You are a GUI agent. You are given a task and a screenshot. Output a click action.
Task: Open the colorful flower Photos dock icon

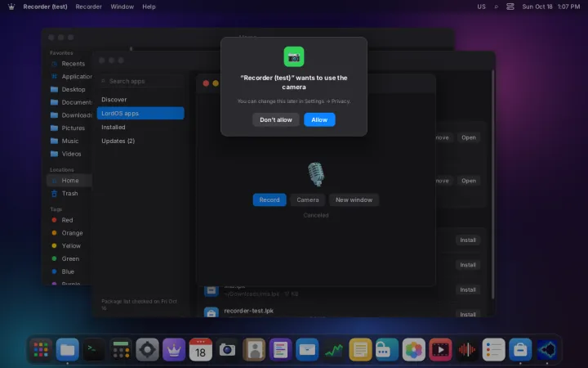(413, 350)
